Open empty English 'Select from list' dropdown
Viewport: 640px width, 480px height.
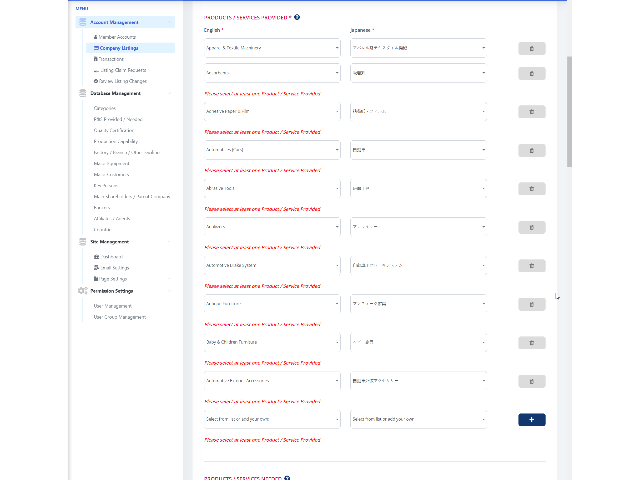tap(272, 419)
